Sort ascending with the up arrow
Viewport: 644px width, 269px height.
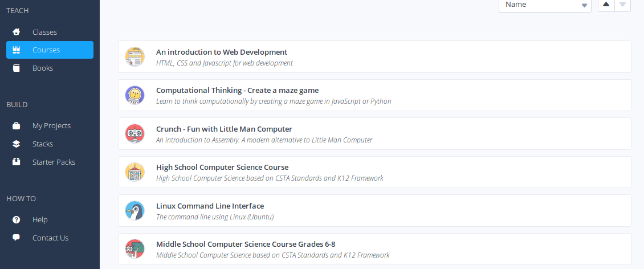point(606,5)
